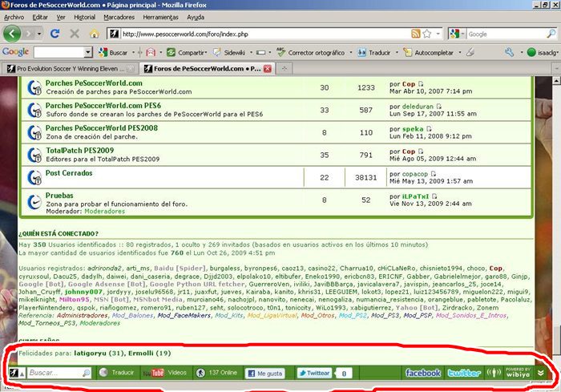Click the search magnifier in Google search box
This screenshot has height=392, width=561.
(551, 34)
